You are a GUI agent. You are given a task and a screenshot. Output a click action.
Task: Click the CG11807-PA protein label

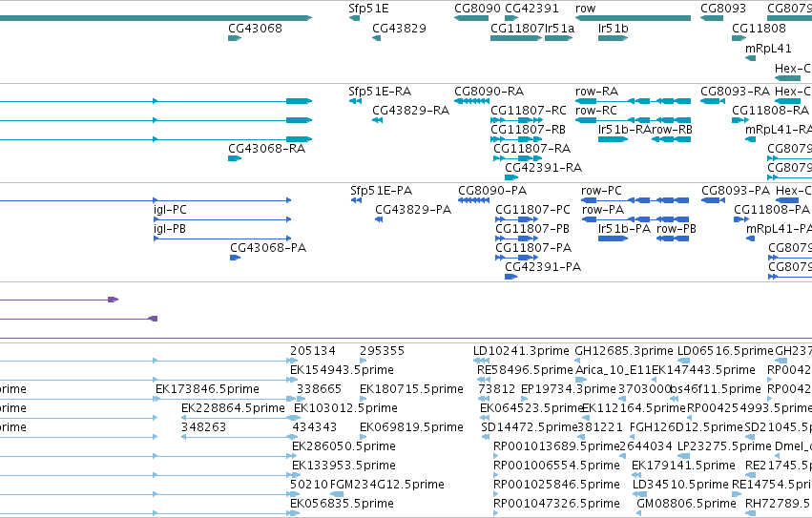click(x=533, y=248)
